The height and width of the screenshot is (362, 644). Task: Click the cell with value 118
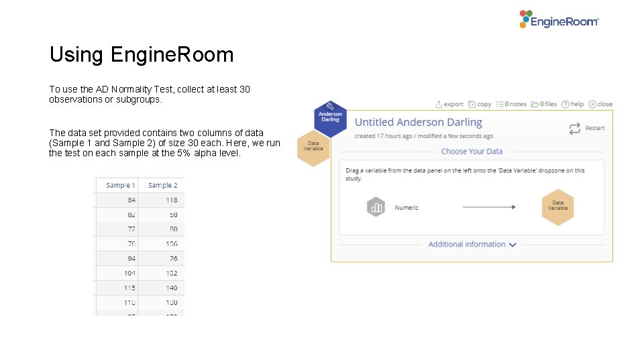[162, 200]
